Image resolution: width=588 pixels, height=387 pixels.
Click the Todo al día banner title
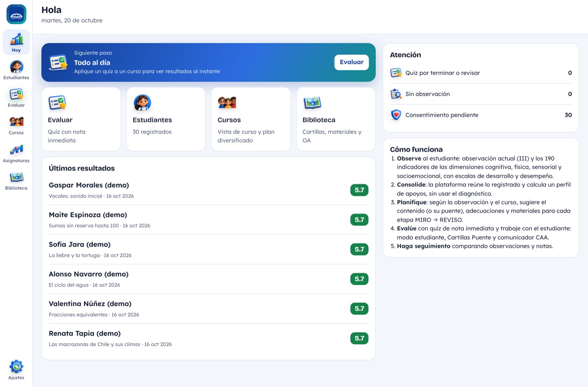[x=92, y=63]
